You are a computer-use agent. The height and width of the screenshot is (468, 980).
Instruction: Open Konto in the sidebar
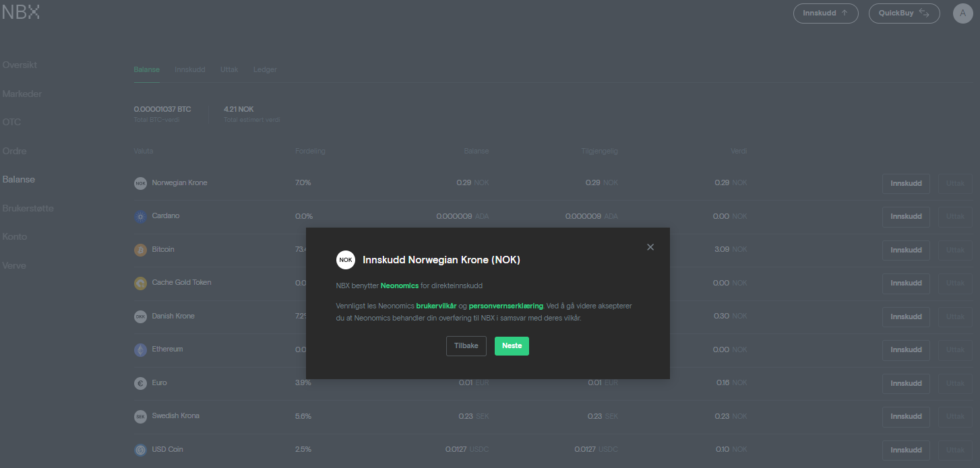coord(15,237)
